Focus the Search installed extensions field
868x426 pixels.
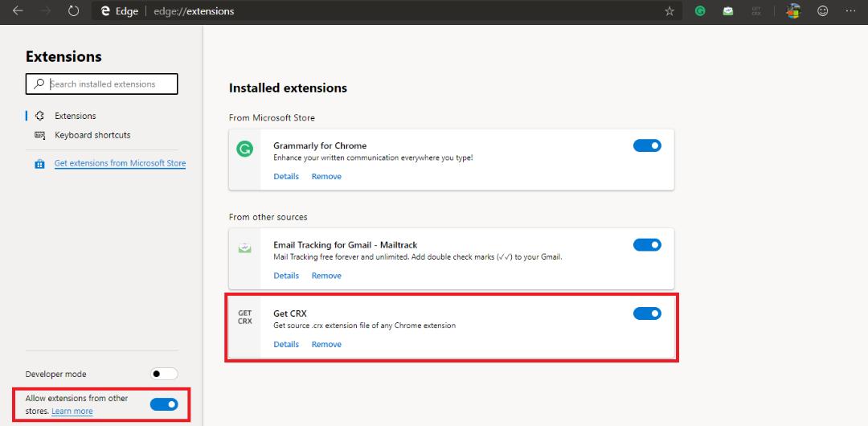coord(102,84)
